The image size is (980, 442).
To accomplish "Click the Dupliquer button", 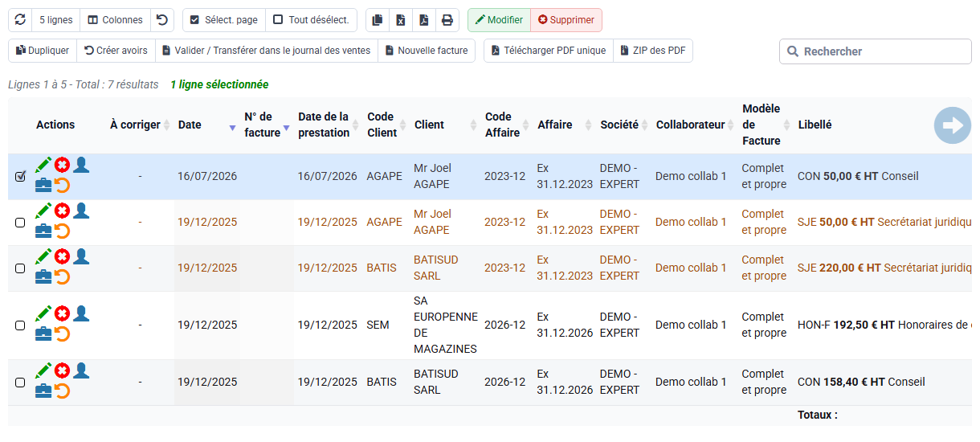I will click(x=43, y=51).
